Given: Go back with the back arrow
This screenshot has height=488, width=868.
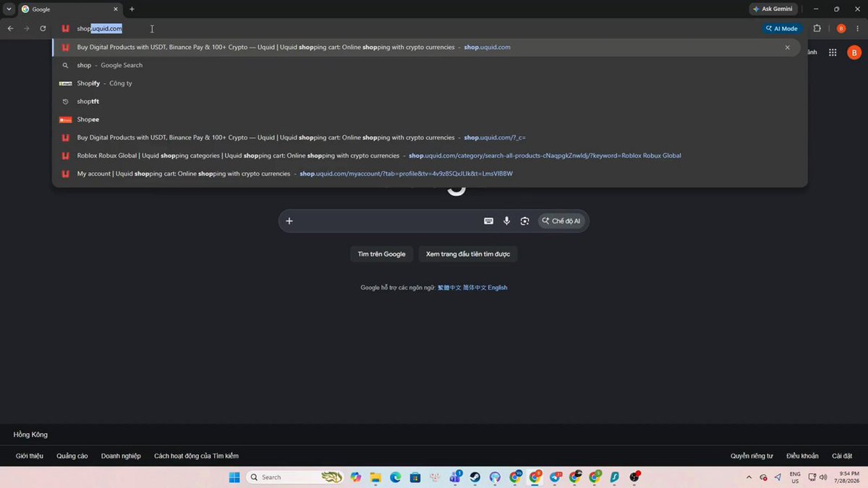Looking at the screenshot, I should click(x=10, y=28).
